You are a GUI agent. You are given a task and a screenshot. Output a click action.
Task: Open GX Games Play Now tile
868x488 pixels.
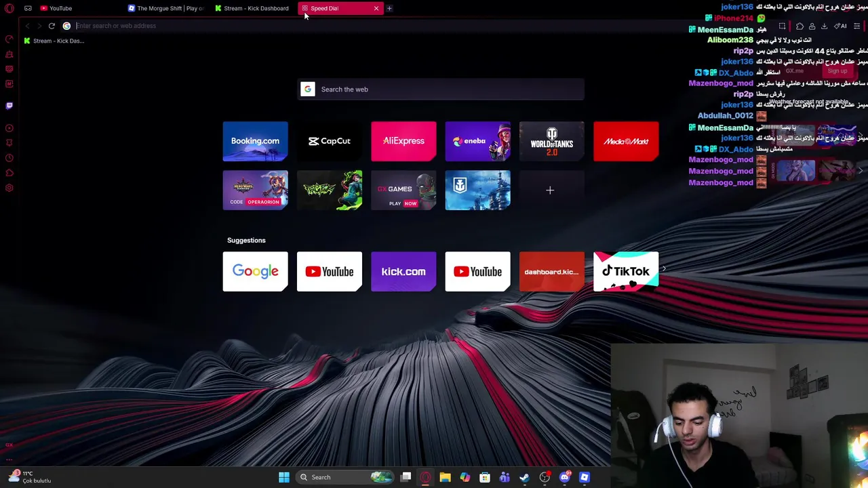click(x=403, y=190)
